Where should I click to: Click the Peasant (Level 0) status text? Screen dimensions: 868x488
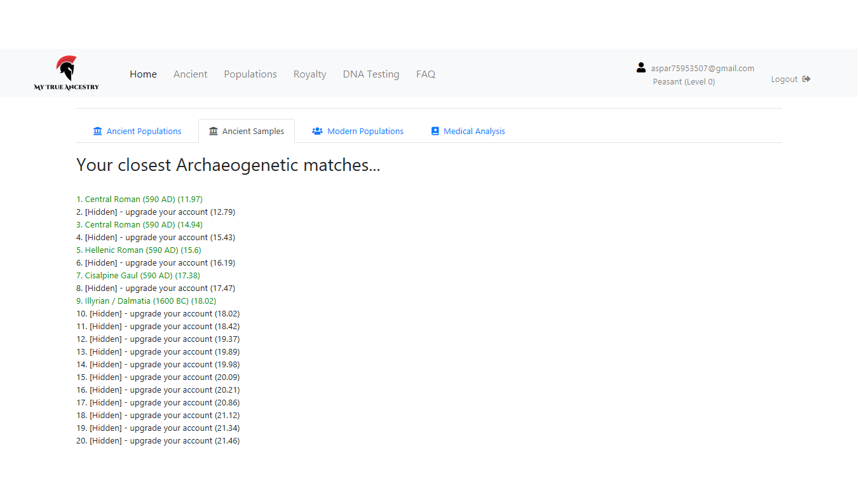[684, 81]
